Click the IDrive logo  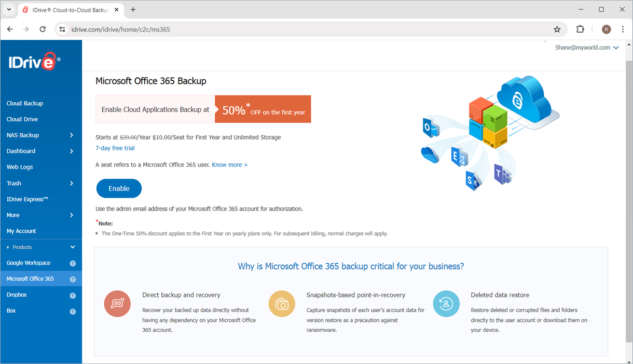34,61
